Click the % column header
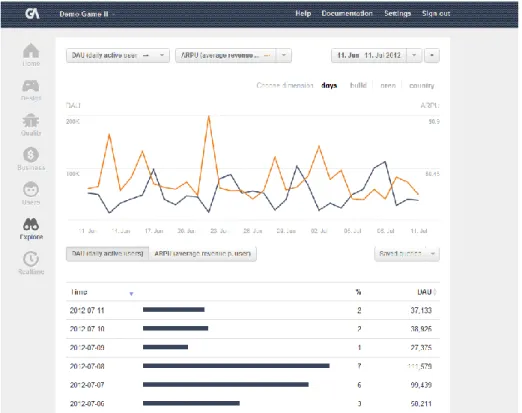 358,292
